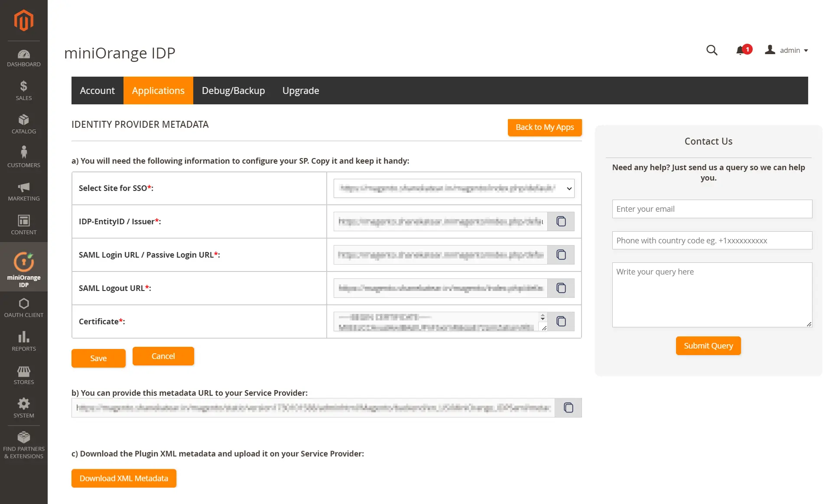Copy the metadata URL

[x=568, y=407]
